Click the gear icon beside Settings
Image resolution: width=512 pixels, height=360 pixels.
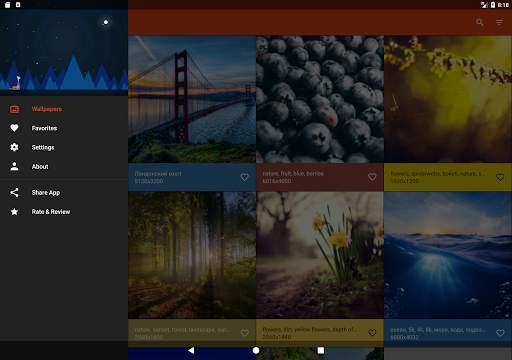pyautogui.click(x=14, y=147)
